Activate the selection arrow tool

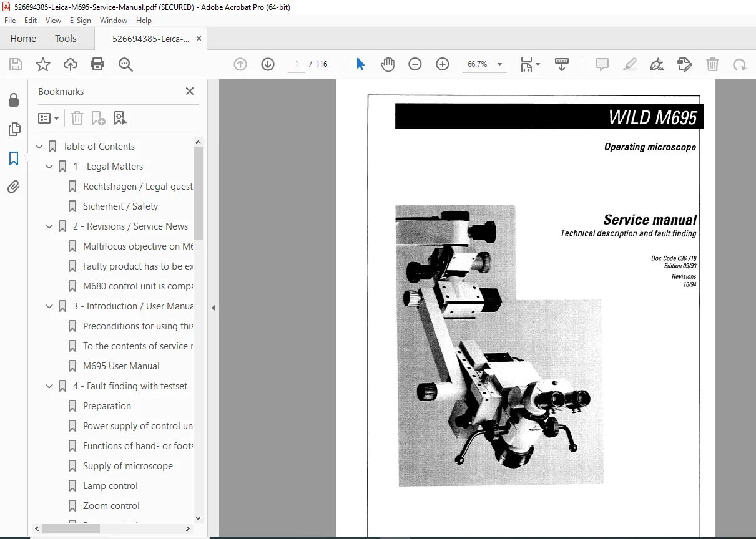click(x=360, y=64)
